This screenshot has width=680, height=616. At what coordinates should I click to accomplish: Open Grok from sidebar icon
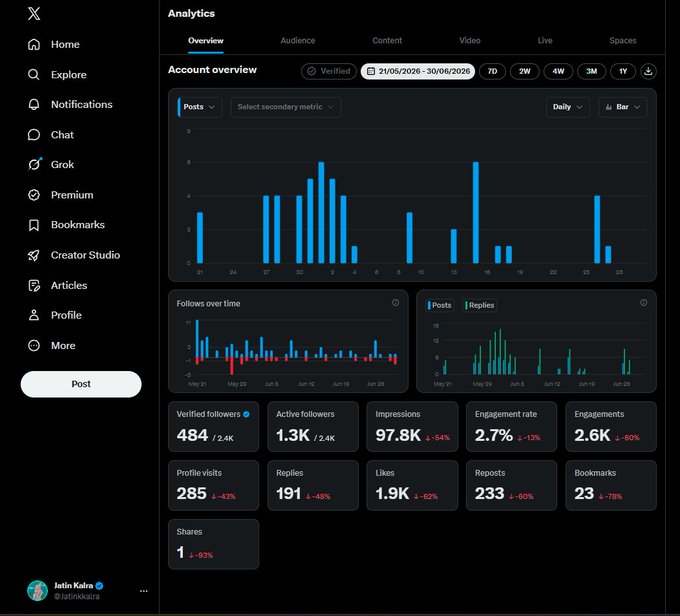[x=34, y=164]
